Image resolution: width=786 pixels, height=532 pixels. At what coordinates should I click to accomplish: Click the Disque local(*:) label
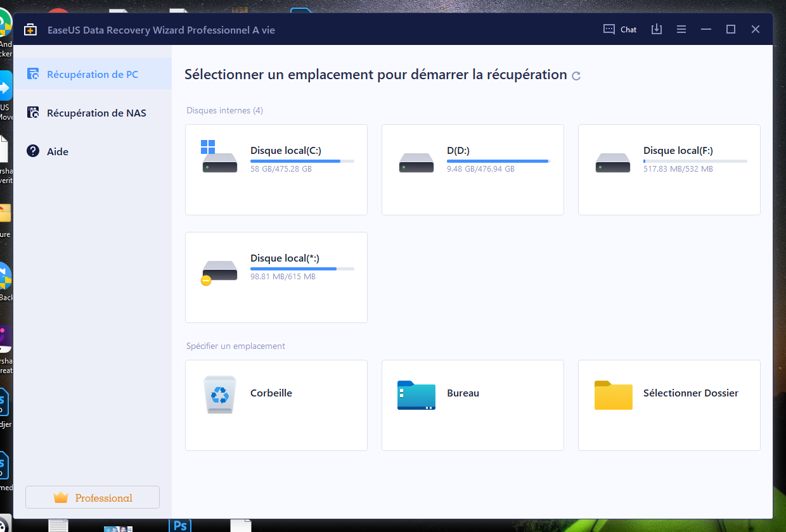pos(285,258)
